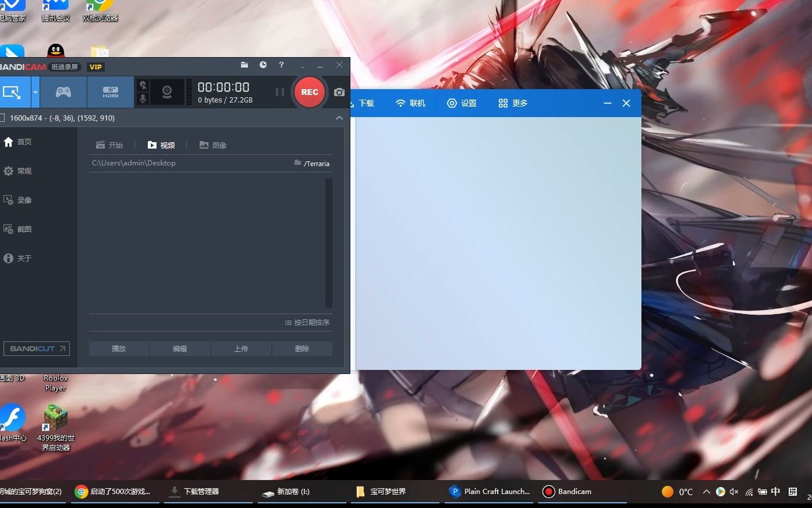Open webcam overlay settings
The image size is (812, 508).
click(x=166, y=91)
